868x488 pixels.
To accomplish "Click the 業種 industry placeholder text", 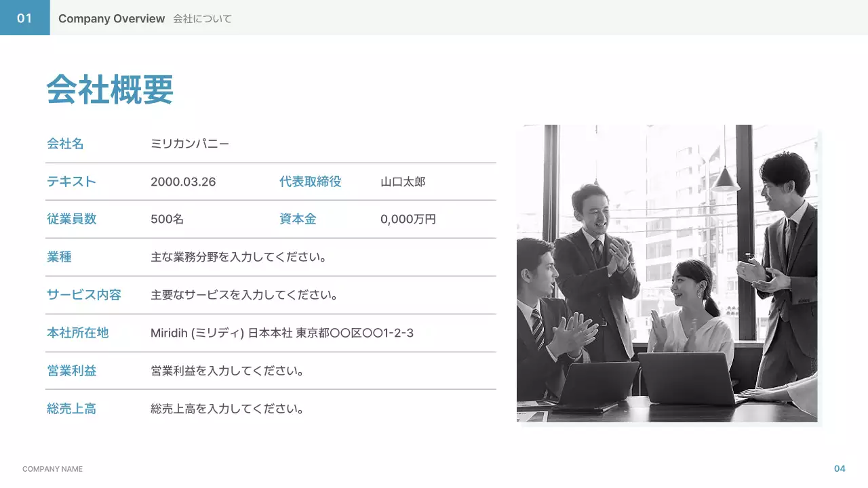I will [x=239, y=257].
